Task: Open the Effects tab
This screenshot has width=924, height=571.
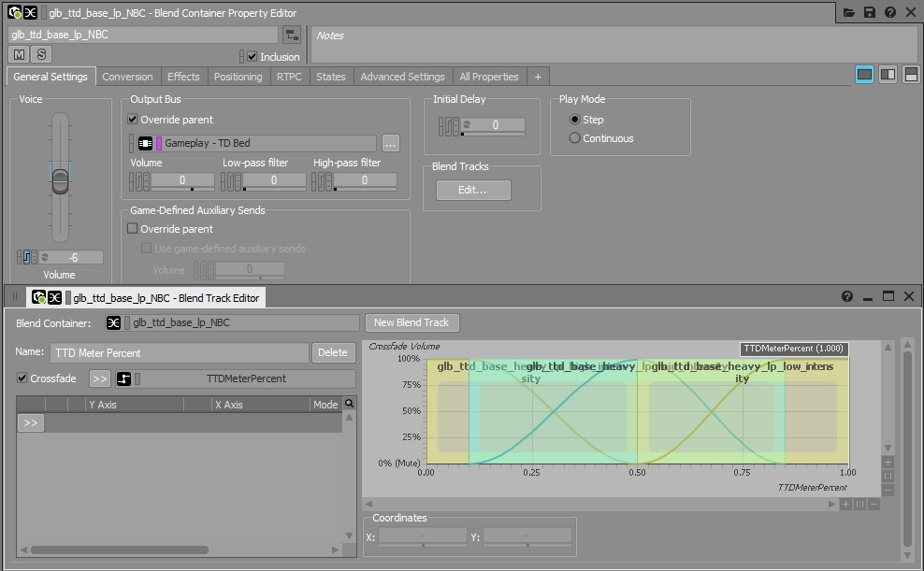Action: coord(183,77)
